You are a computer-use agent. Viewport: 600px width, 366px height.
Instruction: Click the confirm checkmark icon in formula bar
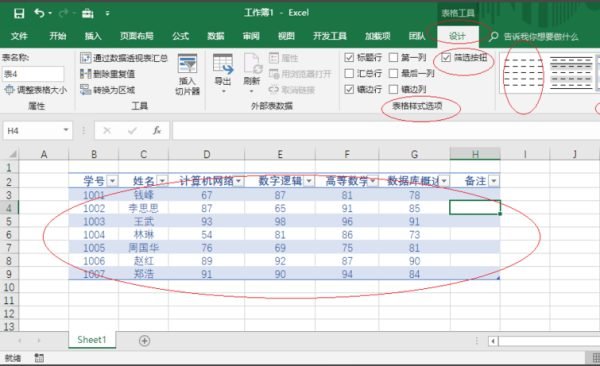click(x=132, y=131)
